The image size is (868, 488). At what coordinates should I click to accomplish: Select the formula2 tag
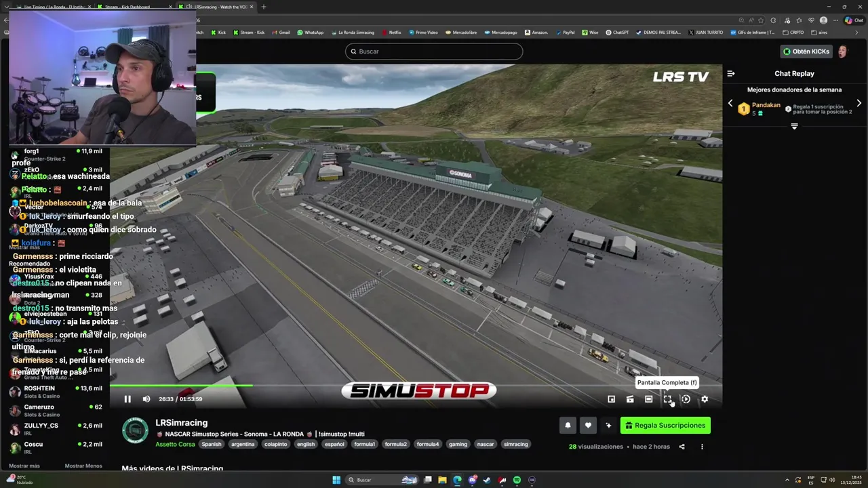(x=396, y=445)
